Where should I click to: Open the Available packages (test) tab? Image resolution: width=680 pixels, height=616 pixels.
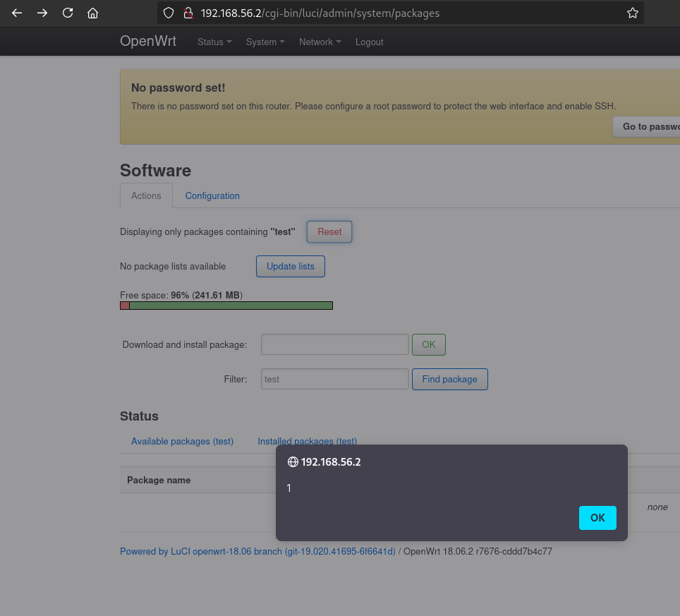(182, 441)
